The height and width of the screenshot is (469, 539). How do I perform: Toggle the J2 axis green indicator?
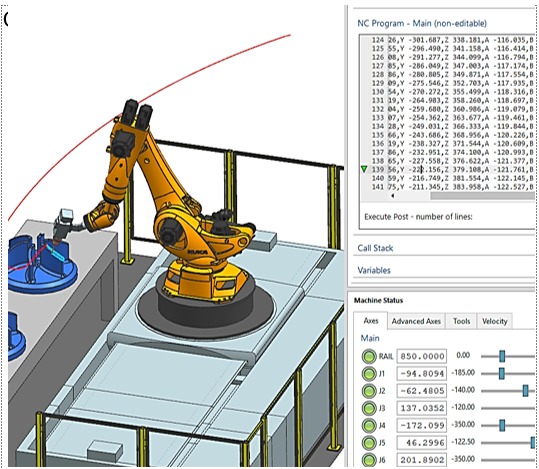click(x=369, y=391)
